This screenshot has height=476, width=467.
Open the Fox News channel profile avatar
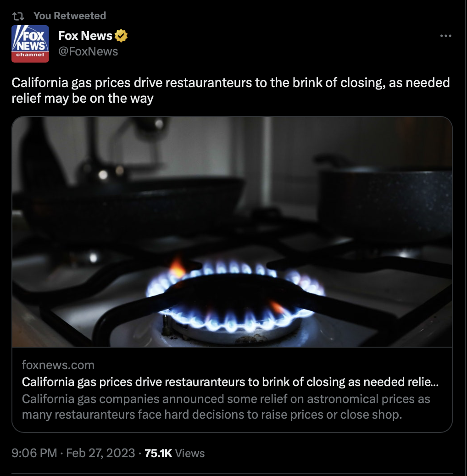click(x=30, y=44)
